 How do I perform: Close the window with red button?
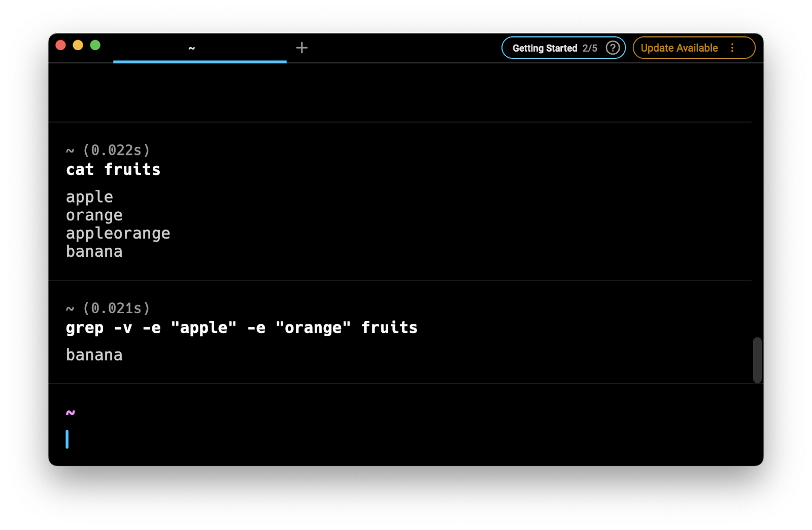tap(61, 45)
